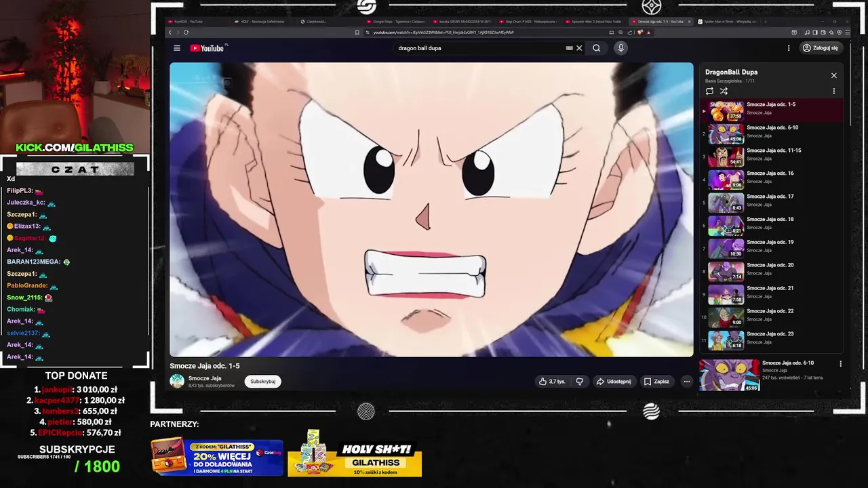Play playlist item Smocze Jaja odc. 17
The width and height of the screenshot is (868, 488).
pyautogui.click(x=772, y=201)
